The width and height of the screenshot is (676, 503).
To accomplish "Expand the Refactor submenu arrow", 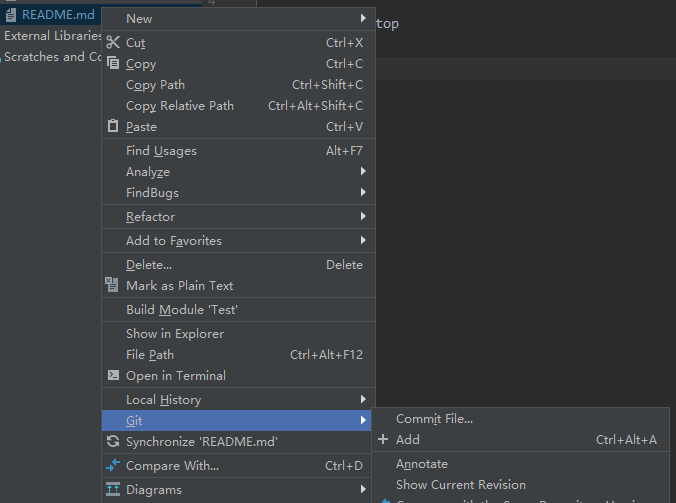I will [x=363, y=216].
